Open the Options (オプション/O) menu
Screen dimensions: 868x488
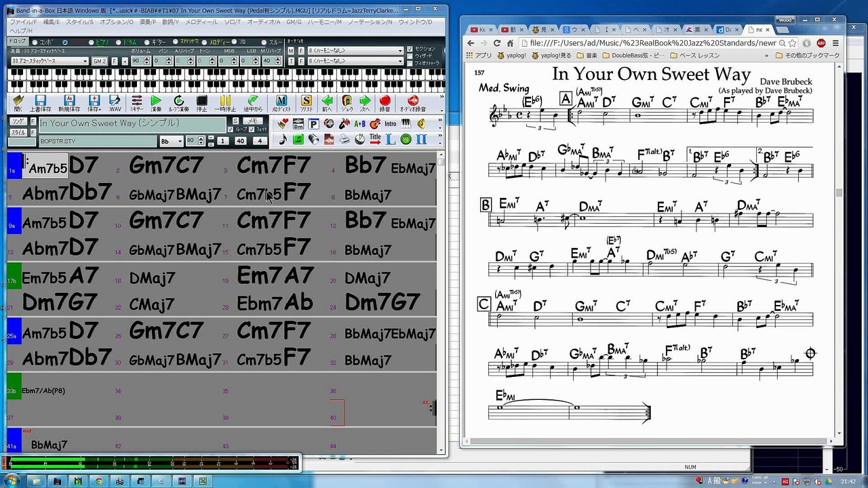pyautogui.click(x=117, y=22)
